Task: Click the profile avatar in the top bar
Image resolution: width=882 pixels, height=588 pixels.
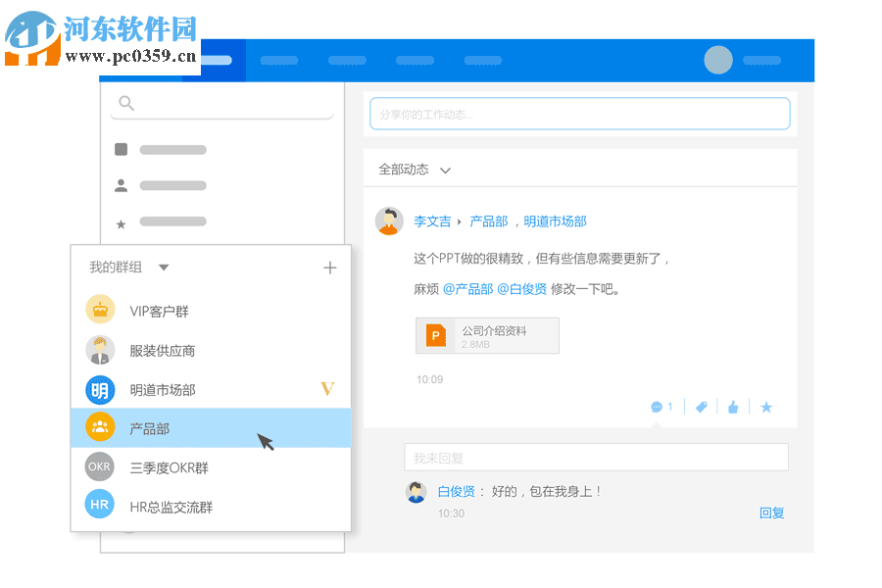Action: (718, 60)
